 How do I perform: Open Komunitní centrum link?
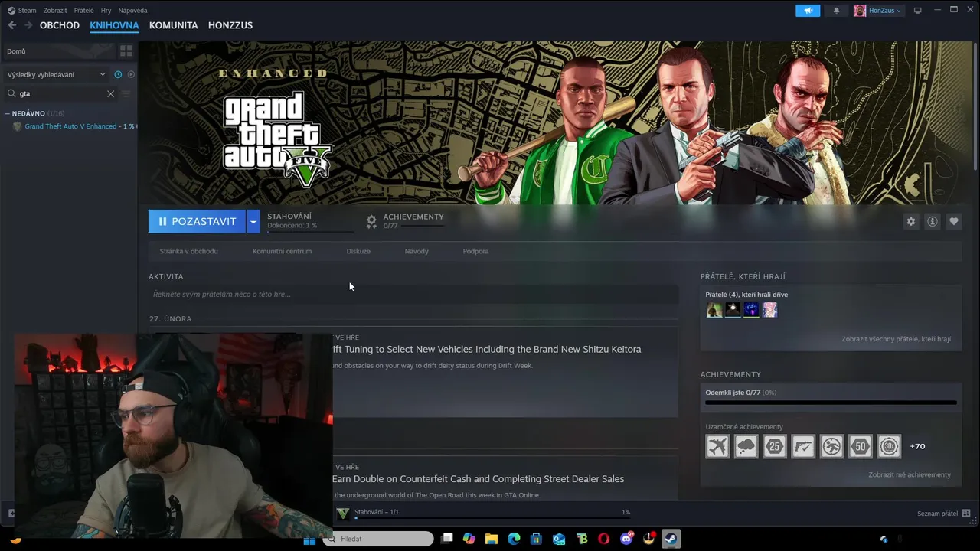point(282,251)
